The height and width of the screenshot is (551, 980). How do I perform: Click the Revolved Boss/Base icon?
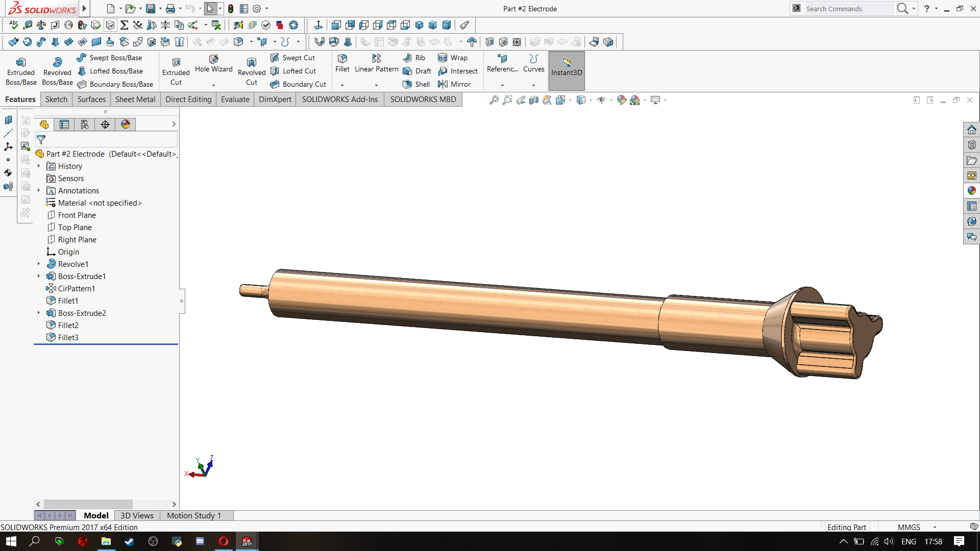[x=57, y=63]
